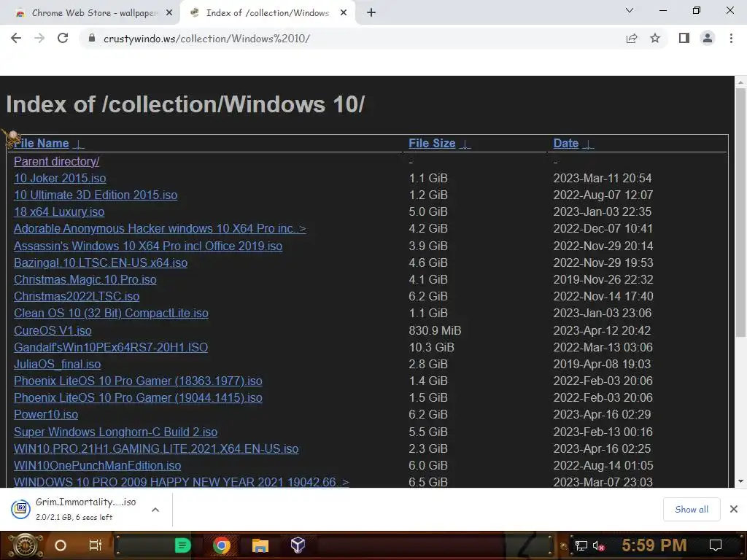Click the Chrome taskbar icon
The height and width of the screenshot is (560, 747).
pyautogui.click(x=221, y=545)
